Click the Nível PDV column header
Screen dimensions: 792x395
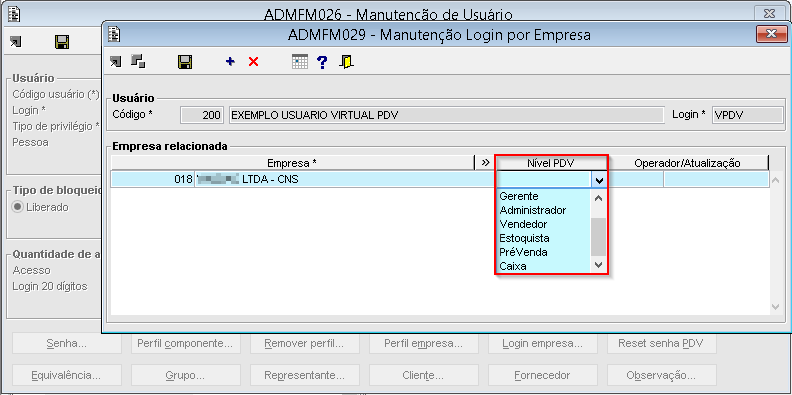pyautogui.click(x=552, y=163)
